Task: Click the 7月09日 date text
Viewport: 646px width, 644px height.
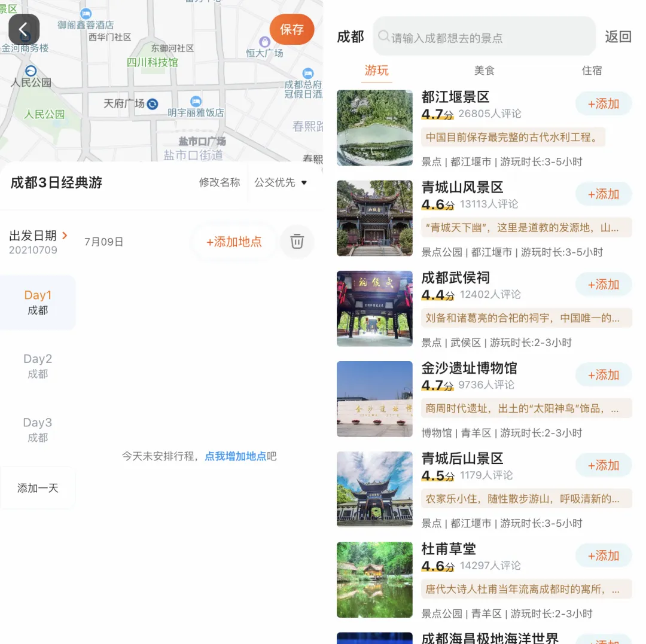Action: point(104,242)
